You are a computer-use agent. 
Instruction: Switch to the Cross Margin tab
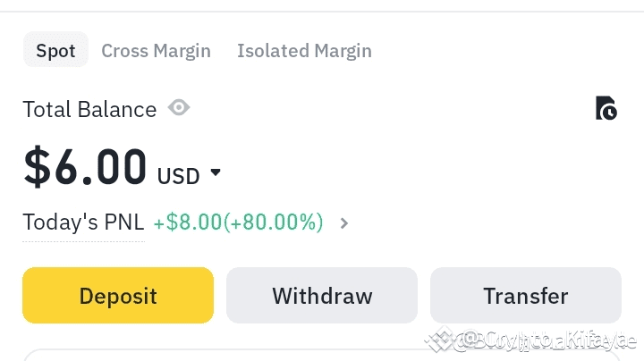coord(156,51)
